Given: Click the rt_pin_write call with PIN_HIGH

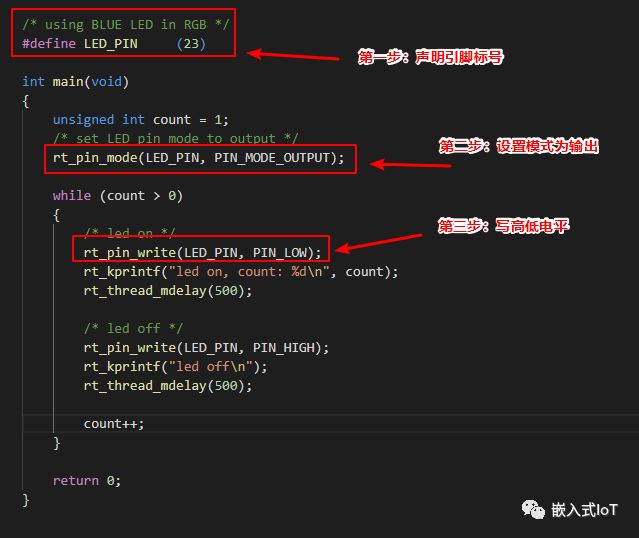Looking at the screenshot, I should [206, 347].
